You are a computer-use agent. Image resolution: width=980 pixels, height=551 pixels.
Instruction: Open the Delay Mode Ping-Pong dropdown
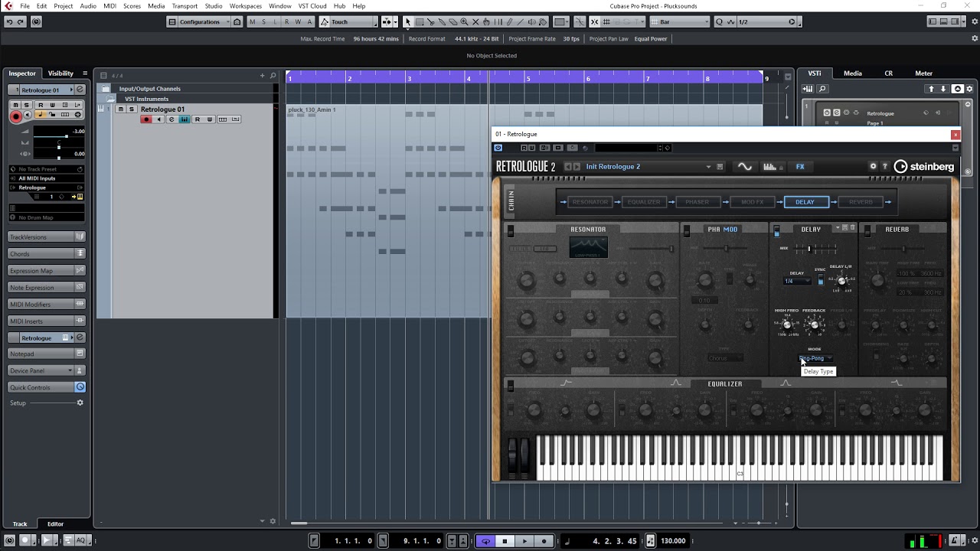816,358
